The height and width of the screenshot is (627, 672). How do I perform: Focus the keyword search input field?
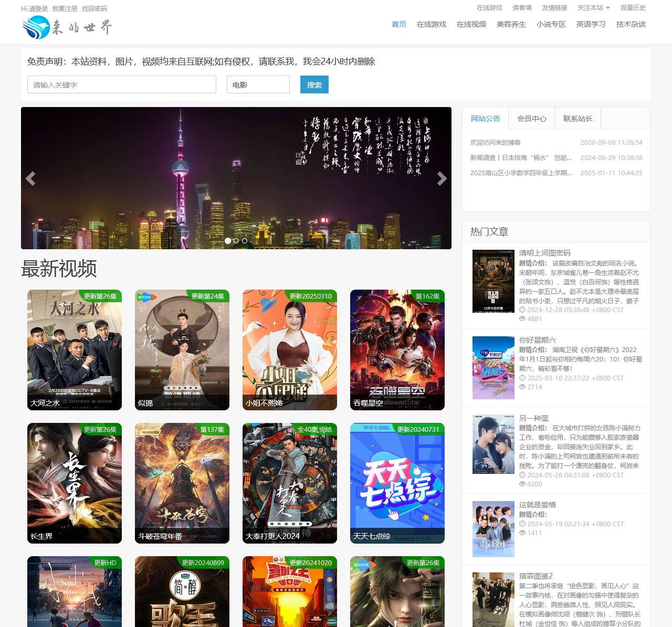(122, 84)
